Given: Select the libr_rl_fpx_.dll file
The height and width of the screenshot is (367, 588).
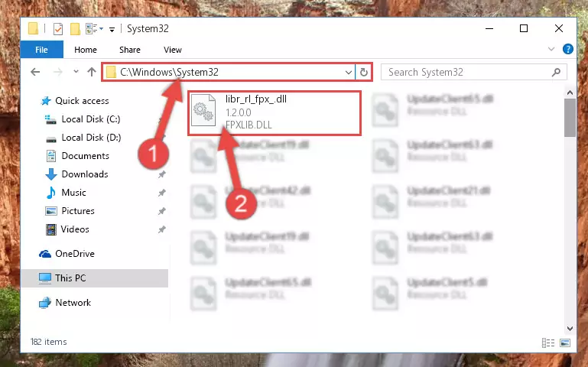Looking at the screenshot, I should (x=275, y=113).
